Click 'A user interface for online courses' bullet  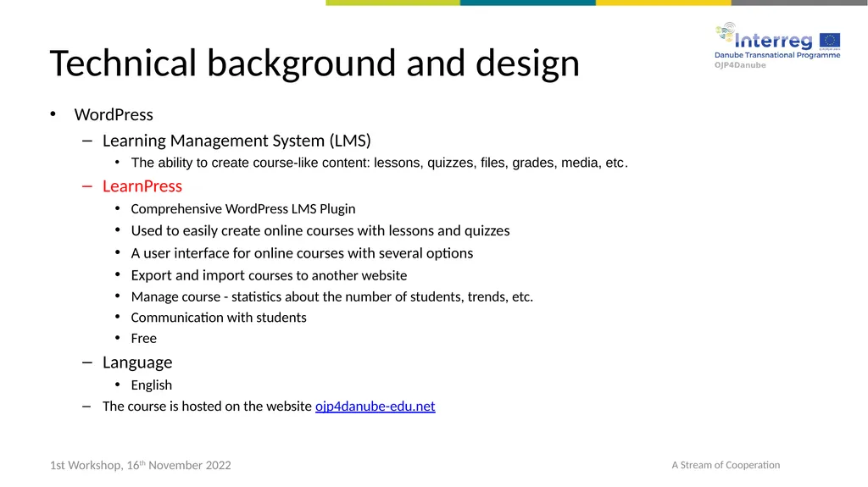click(302, 253)
